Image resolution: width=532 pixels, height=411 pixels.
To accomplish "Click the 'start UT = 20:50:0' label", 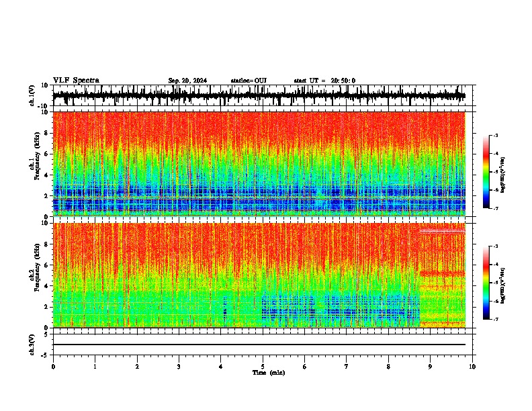I will 324,81.
